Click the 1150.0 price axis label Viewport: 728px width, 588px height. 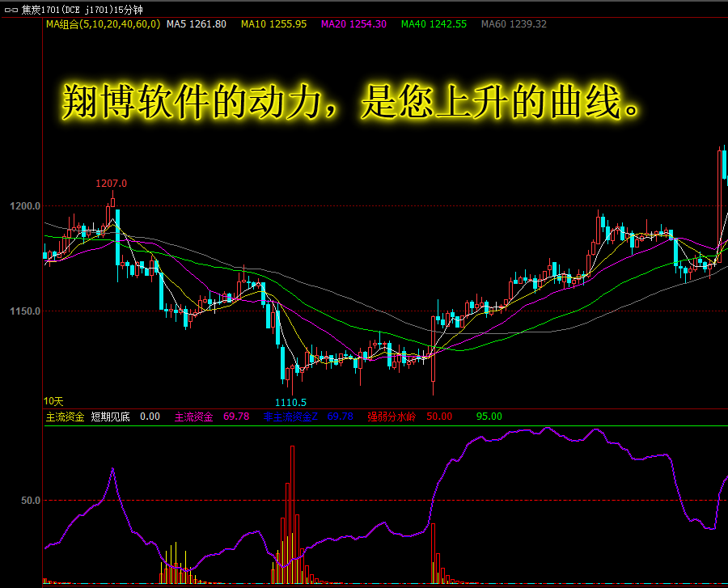26,311
